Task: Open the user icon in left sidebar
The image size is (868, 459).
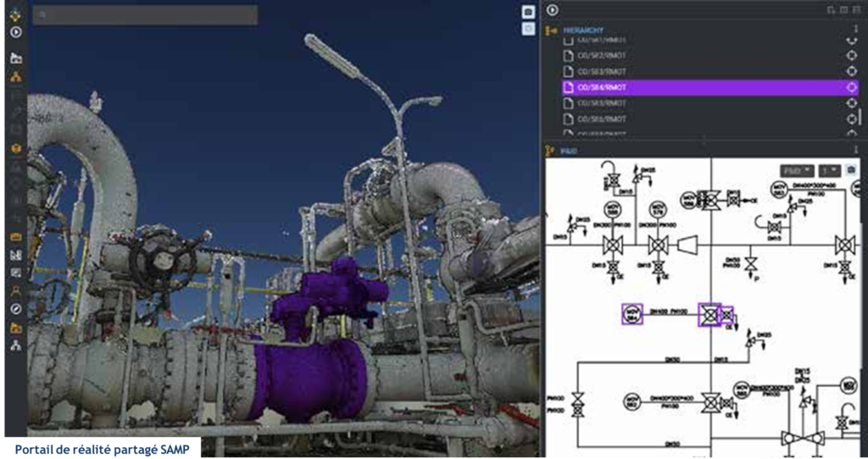Action: pyautogui.click(x=15, y=290)
